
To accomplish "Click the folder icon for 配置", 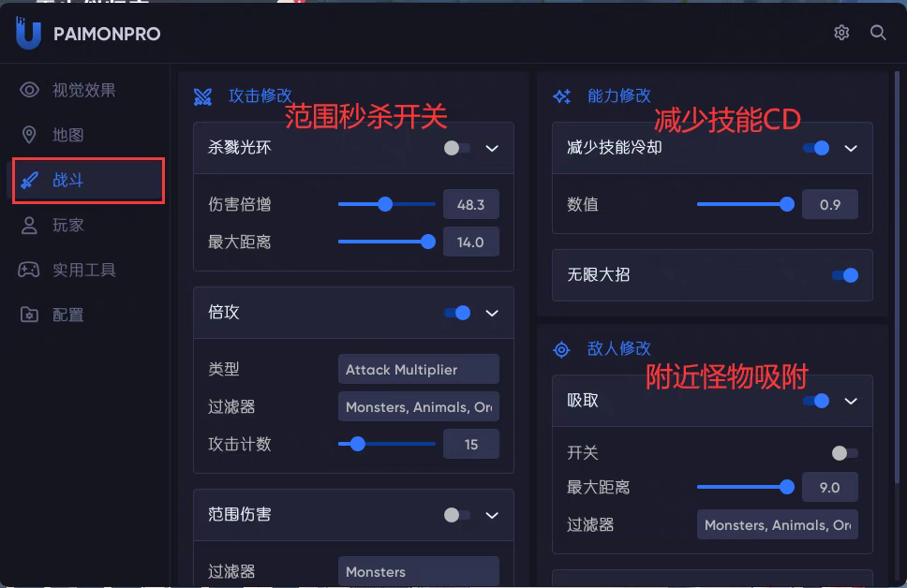I will [x=29, y=315].
